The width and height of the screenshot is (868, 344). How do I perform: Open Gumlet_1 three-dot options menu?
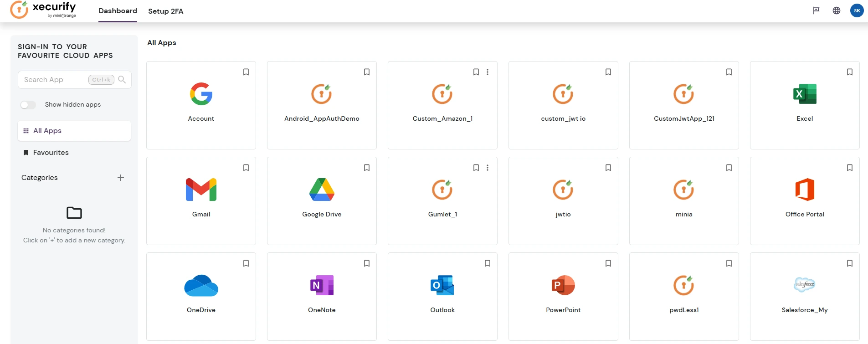[488, 168]
